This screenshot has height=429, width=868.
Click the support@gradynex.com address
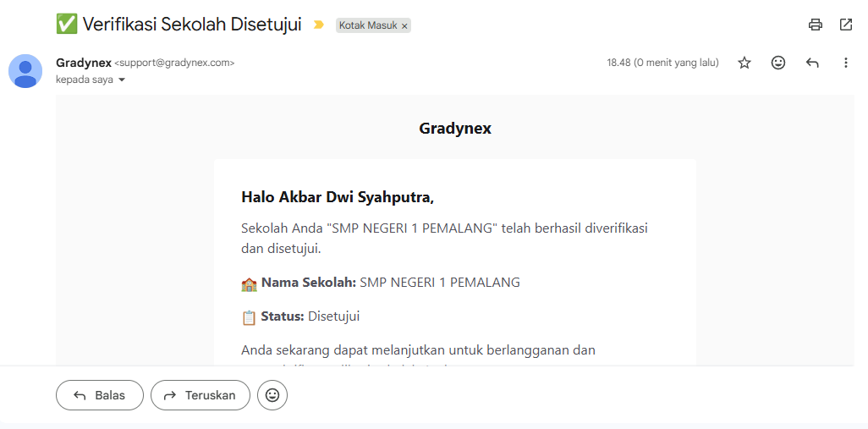pyautogui.click(x=174, y=63)
